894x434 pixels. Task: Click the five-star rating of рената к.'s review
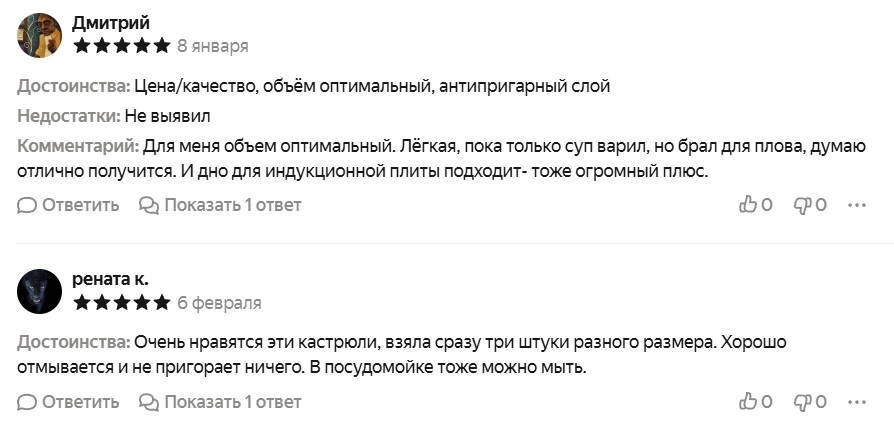point(121,303)
